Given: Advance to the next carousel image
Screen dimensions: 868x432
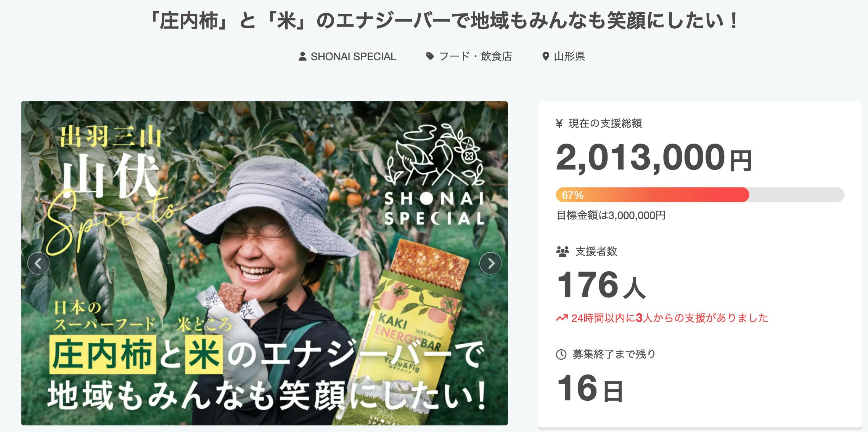Looking at the screenshot, I should tap(490, 263).
